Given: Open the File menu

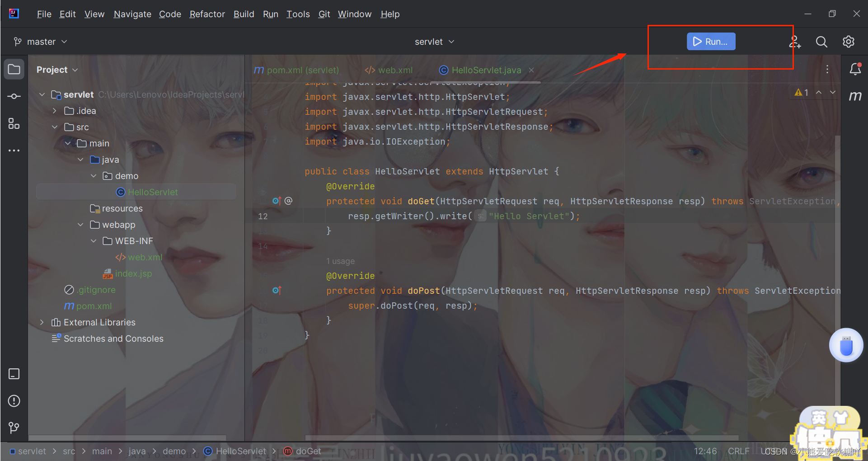Looking at the screenshot, I should pos(44,14).
